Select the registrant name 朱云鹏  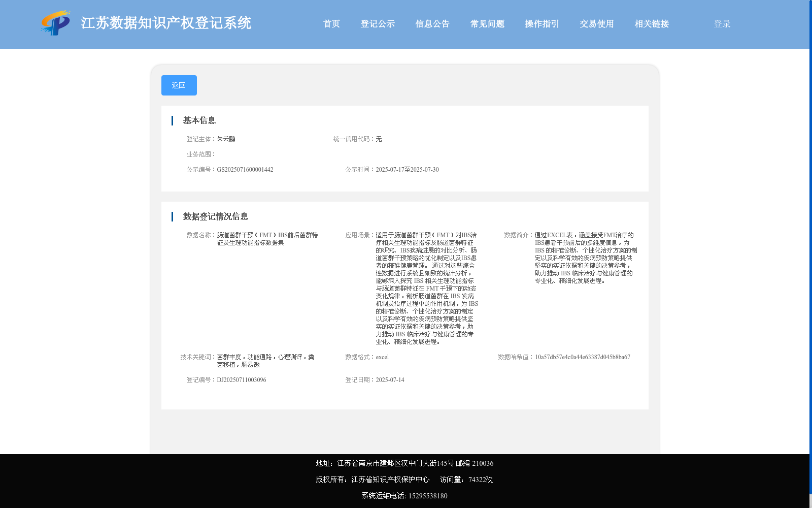click(x=226, y=139)
